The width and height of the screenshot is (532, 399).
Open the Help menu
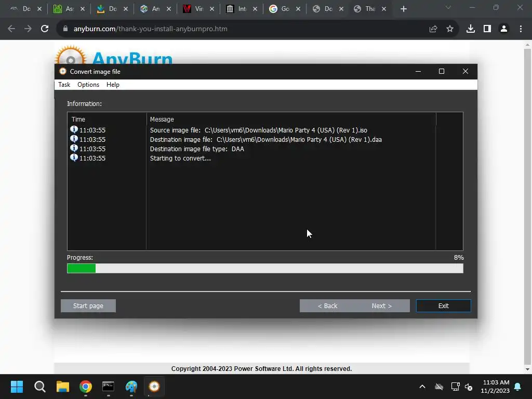tap(113, 85)
